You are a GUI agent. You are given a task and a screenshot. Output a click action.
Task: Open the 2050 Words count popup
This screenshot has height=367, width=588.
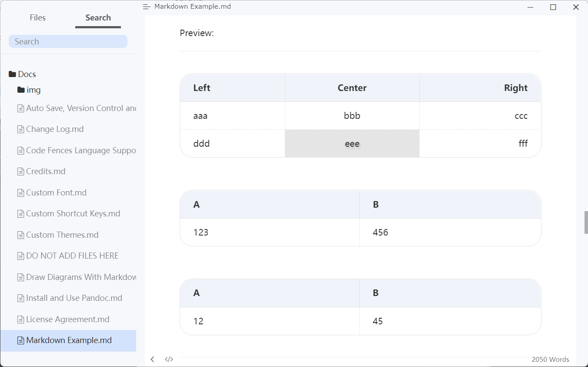(550, 360)
